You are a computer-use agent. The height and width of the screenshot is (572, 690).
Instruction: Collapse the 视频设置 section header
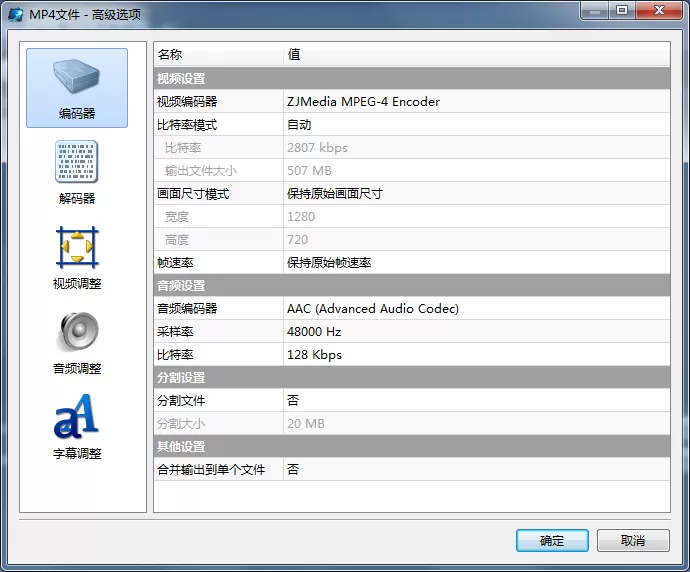(x=412, y=78)
